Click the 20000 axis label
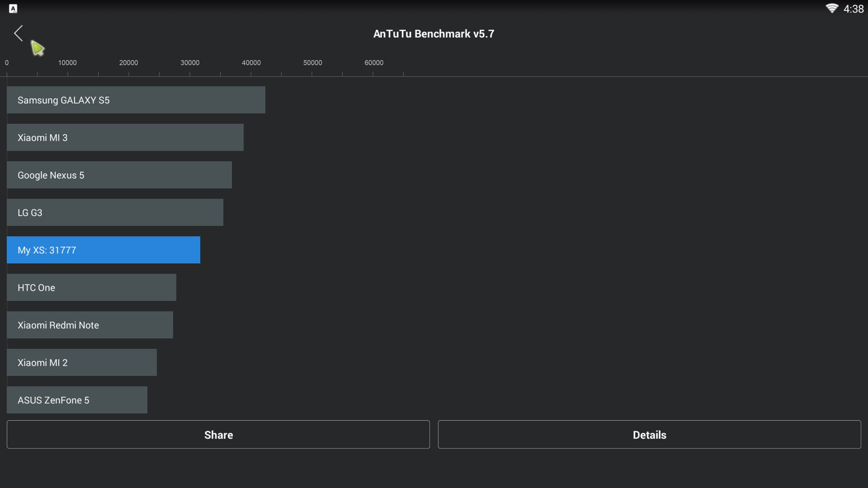This screenshot has width=868, height=488. point(129,62)
